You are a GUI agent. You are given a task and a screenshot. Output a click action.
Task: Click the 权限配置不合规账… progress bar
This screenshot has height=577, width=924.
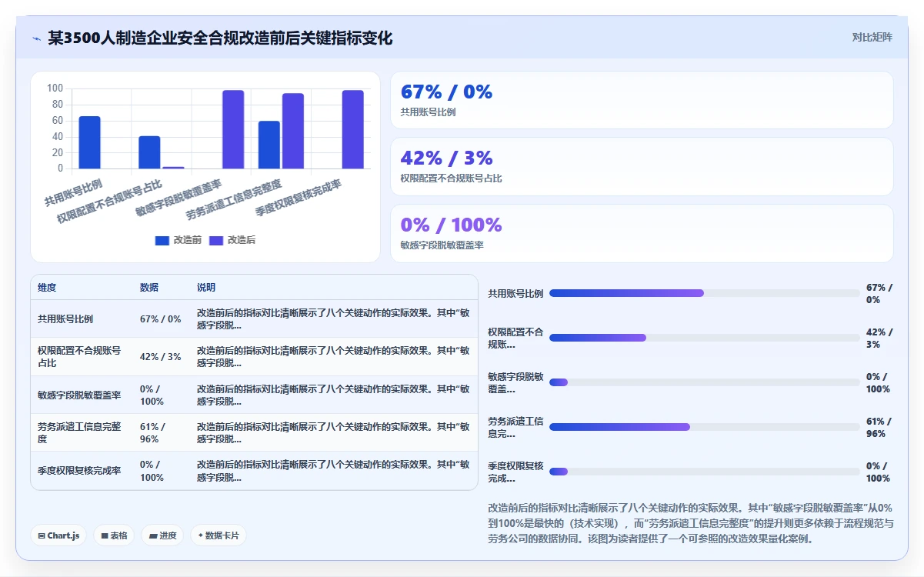(705, 338)
